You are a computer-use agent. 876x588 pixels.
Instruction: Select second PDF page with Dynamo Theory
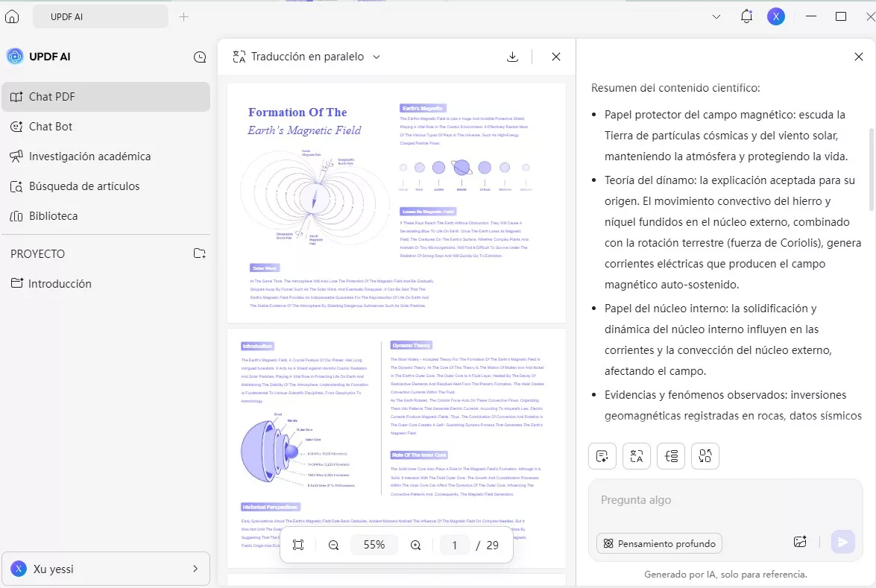(396, 448)
